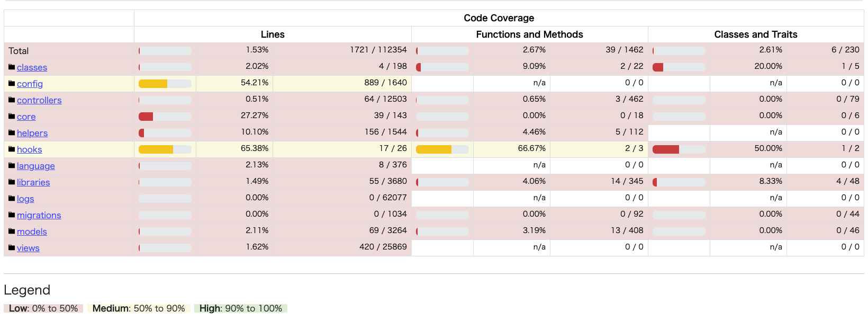Click the Lines column header
Viewport: 868px width, 320px height.
point(273,34)
